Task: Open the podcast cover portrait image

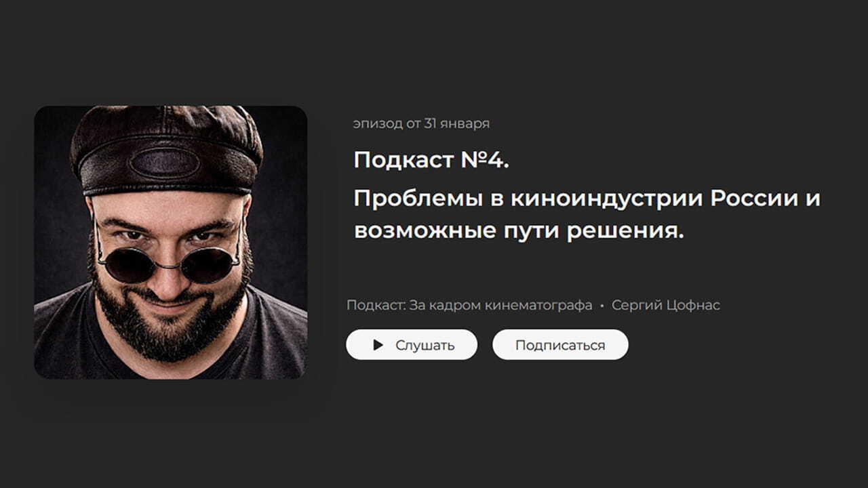Action: 170,242
